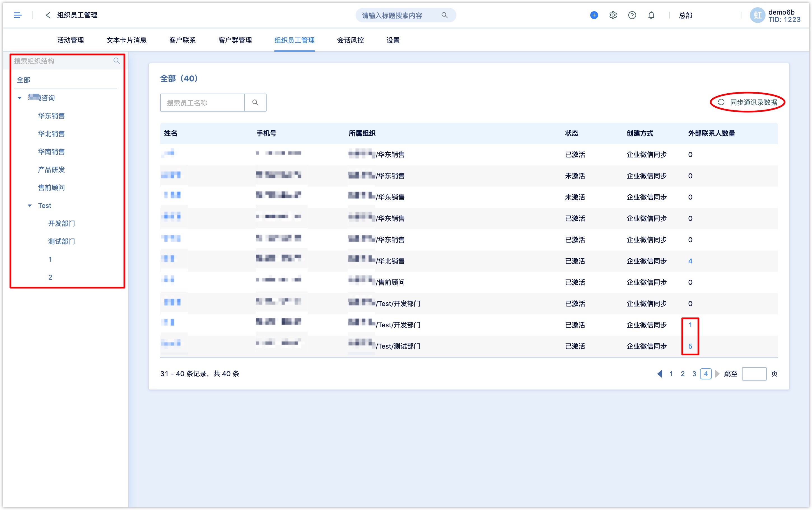Go to page 3
Screen dimensions: 812x510
click(694, 373)
